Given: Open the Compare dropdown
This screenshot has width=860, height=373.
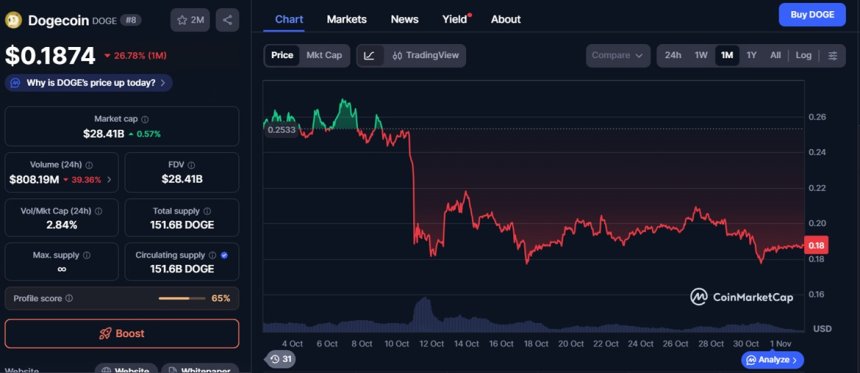Looking at the screenshot, I should pyautogui.click(x=618, y=55).
